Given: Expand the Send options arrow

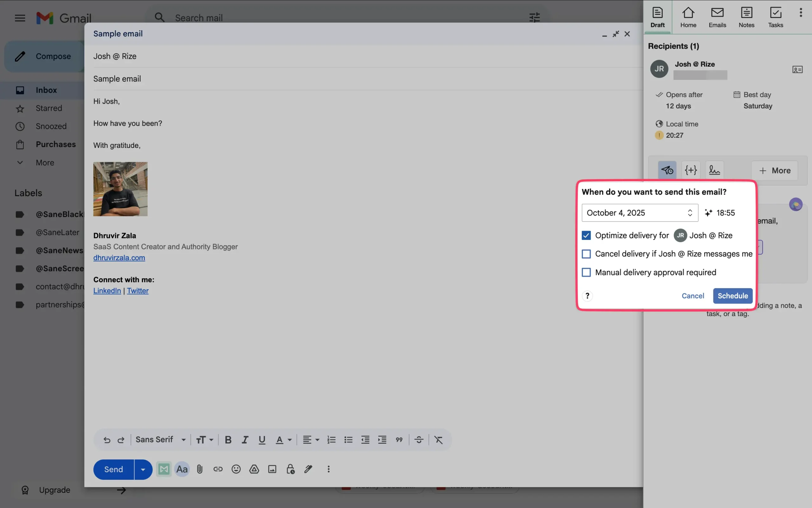Looking at the screenshot, I should tap(143, 469).
